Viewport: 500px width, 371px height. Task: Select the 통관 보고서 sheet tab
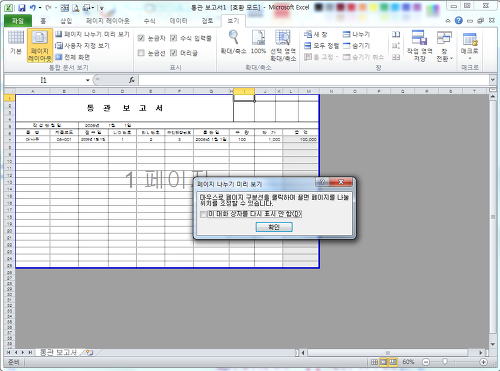(x=58, y=352)
